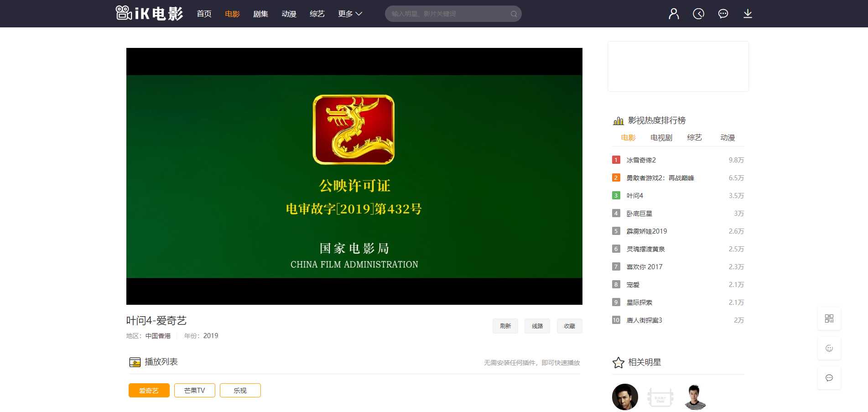Expand the 更多 dropdown menu
Image resolution: width=868 pixels, height=412 pixels.
pos(349,14)
